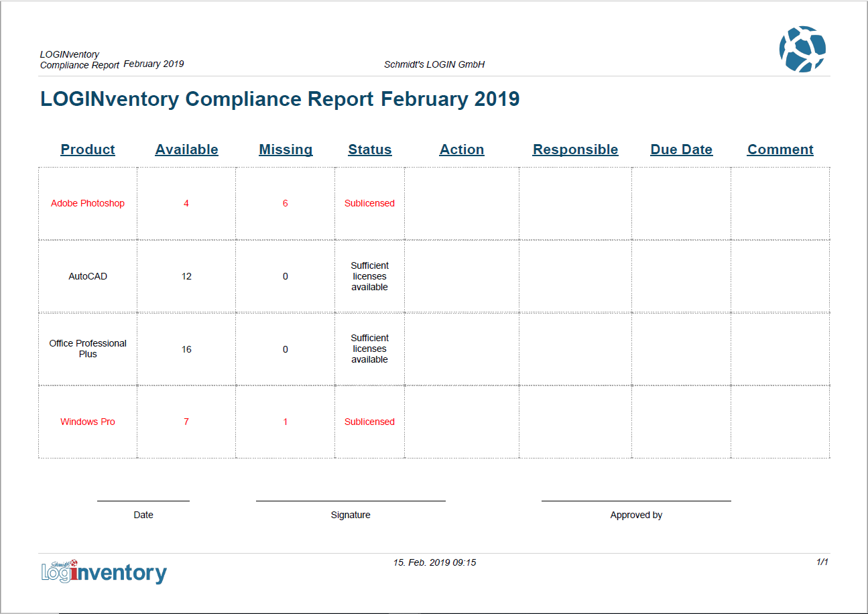
Task: Click Available value 12 for AutoCAD
Action: pyautogui.click(x=186, y=276)
